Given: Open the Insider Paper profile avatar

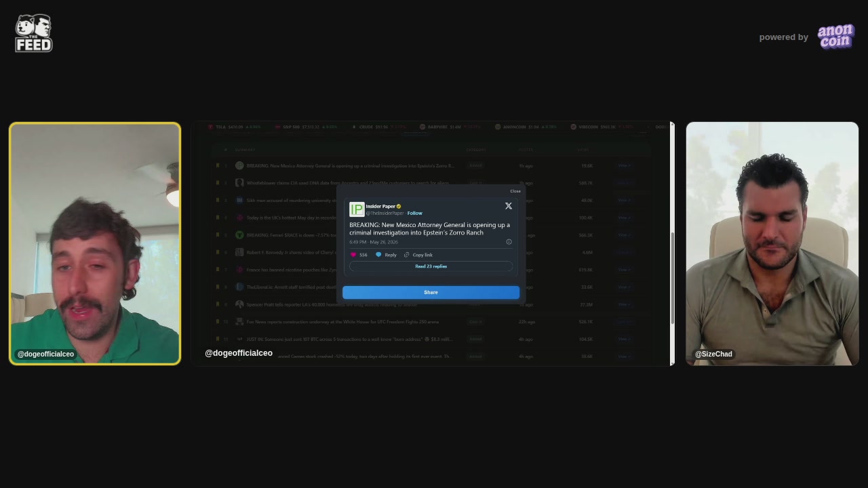Looking at the screenshot, I should pos(357,209).
